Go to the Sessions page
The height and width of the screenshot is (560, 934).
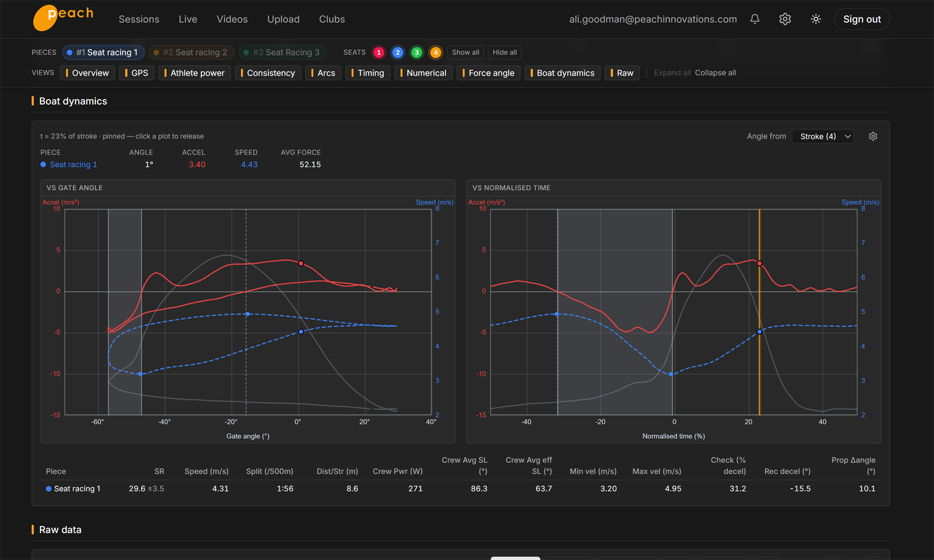(x=139, y=19)
